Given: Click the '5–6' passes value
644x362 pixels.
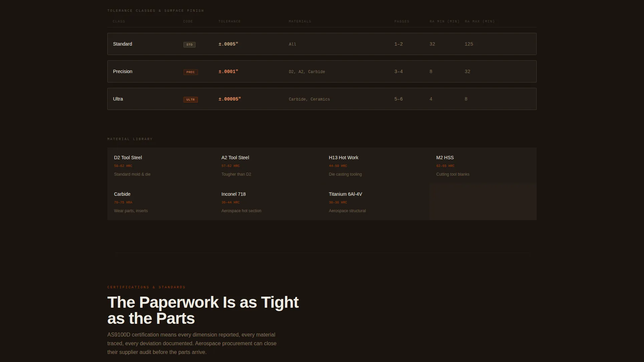Looking at the screenshot, I should 398,99.
